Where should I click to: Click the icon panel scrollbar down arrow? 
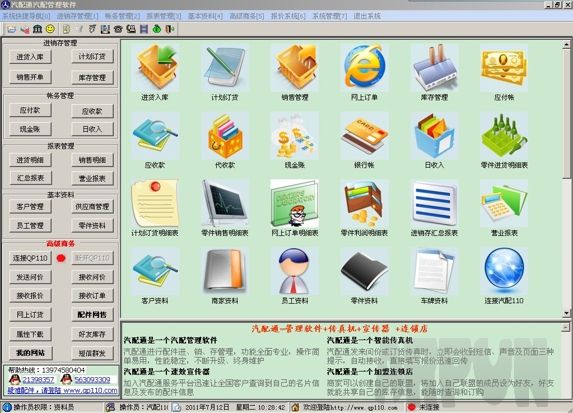pos(566,313)
